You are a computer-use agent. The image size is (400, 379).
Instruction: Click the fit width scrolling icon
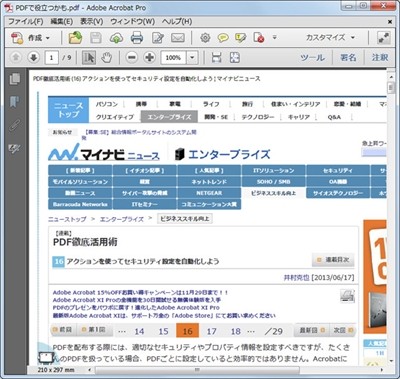coord(217,57)
